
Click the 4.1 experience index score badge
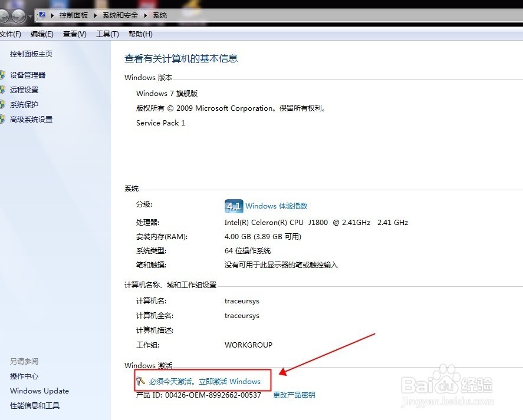[x=234, y=206]
